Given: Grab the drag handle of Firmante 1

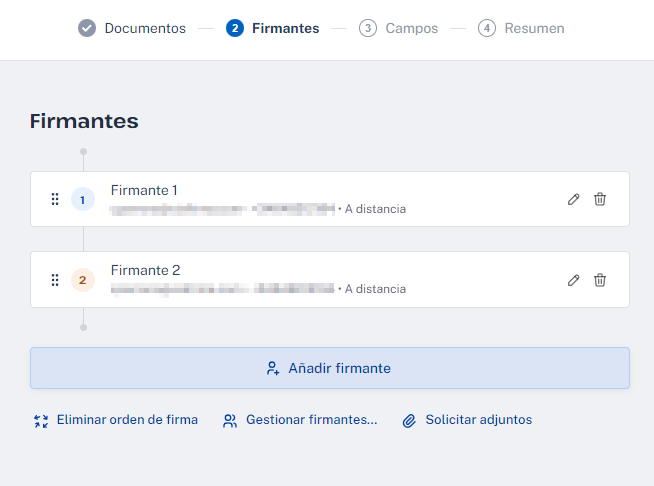Looking at the screenshot, I should tap(55, 199).
